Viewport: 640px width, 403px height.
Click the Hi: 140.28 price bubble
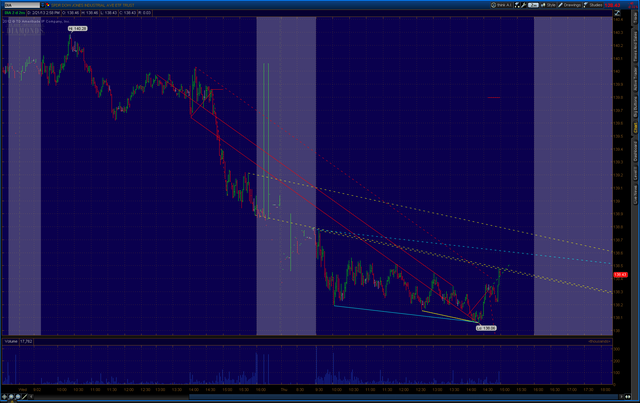click(x=77, y=29)
